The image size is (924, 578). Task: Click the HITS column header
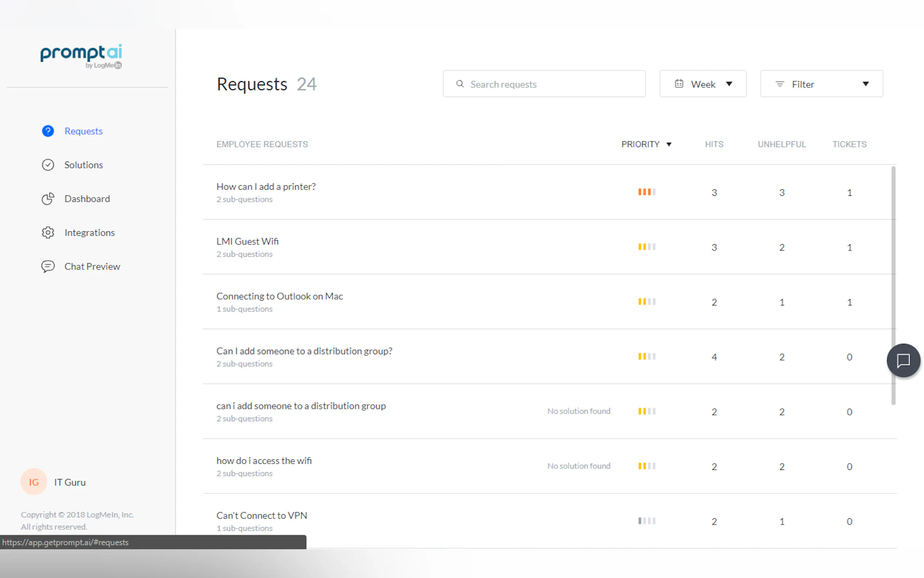click(714, 144)
